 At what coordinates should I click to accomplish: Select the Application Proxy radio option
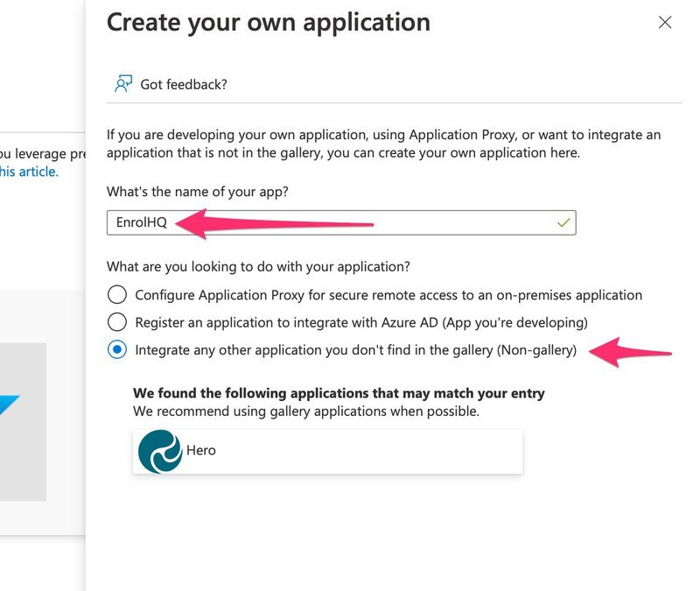[116, 295]
